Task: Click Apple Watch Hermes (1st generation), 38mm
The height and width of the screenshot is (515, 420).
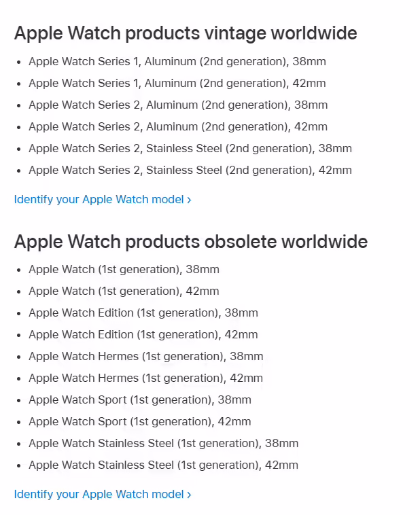Action: pyautogui.click(x=146, y=357)
